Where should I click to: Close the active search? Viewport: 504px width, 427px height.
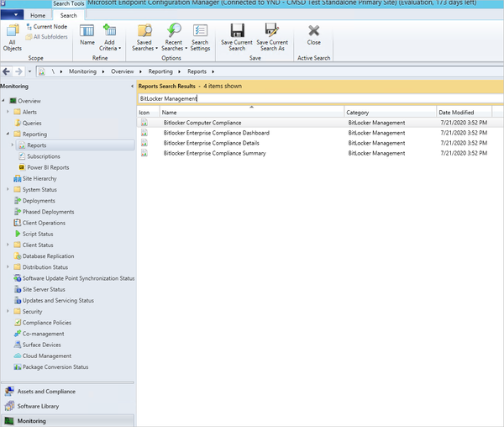pyautogui.click(x=313, y=34)
